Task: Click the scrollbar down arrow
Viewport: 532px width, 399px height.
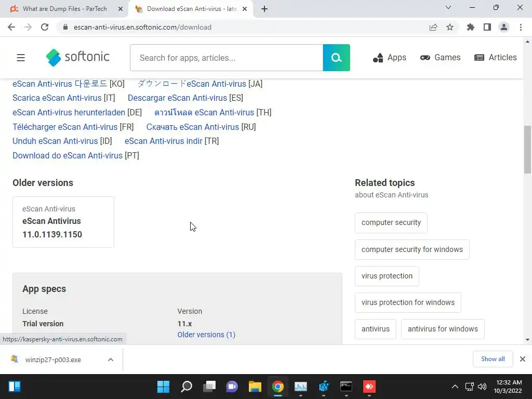Action: (527, 340)
